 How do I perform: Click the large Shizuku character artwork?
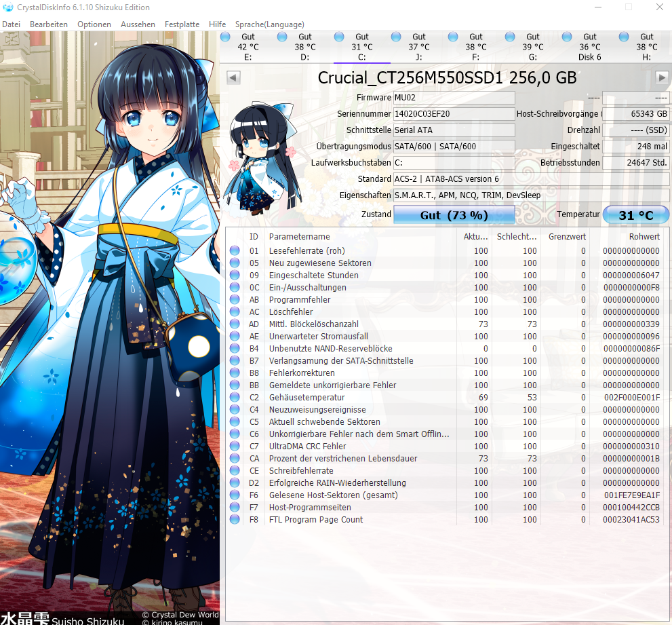point(110,328)
